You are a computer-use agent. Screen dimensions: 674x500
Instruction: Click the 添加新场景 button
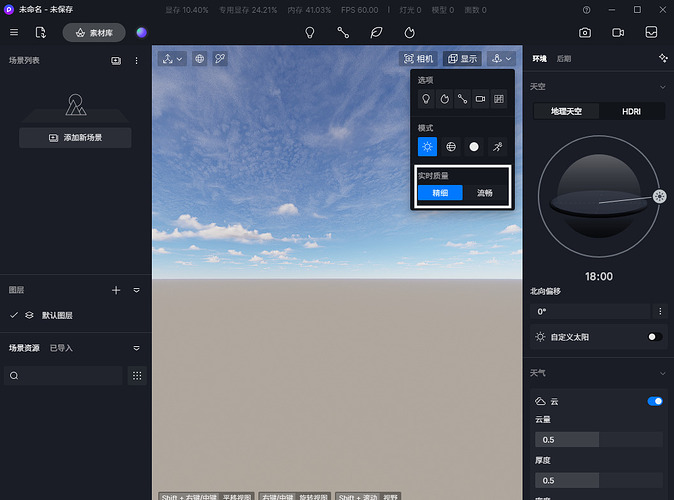(75, 137)
